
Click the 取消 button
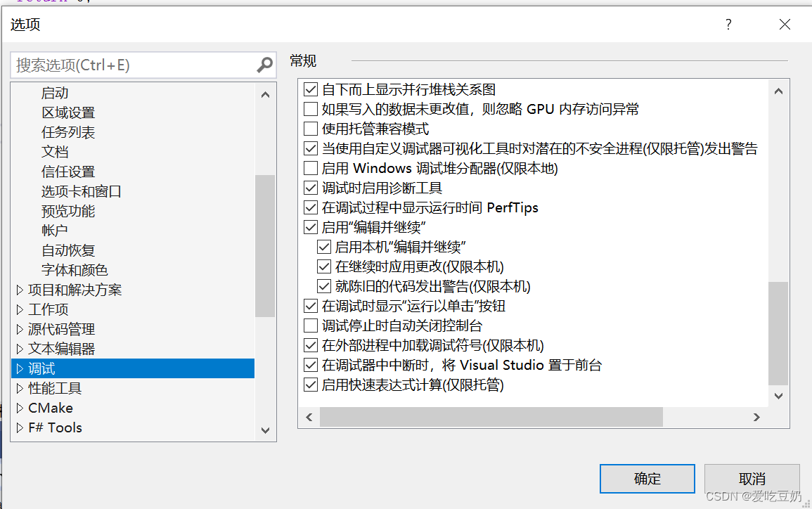pyautogui.click(x=752, y=479)
